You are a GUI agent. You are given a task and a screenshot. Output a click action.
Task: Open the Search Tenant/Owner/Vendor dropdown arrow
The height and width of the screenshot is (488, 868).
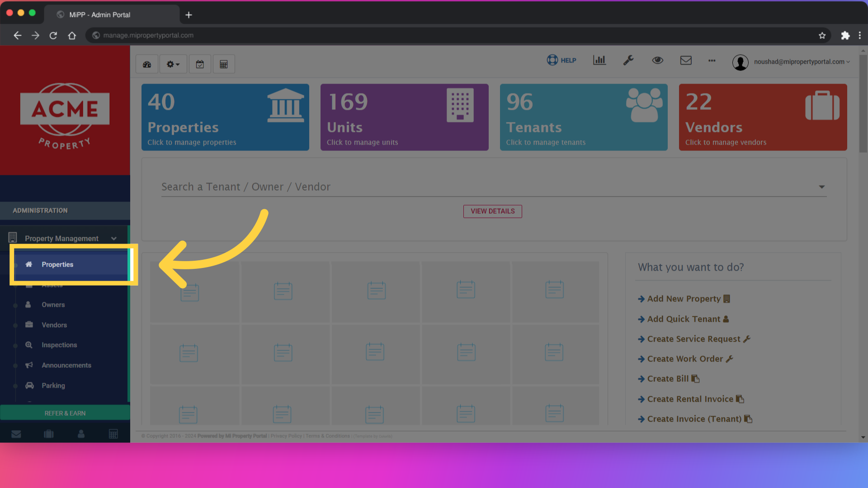click(821, 187)
